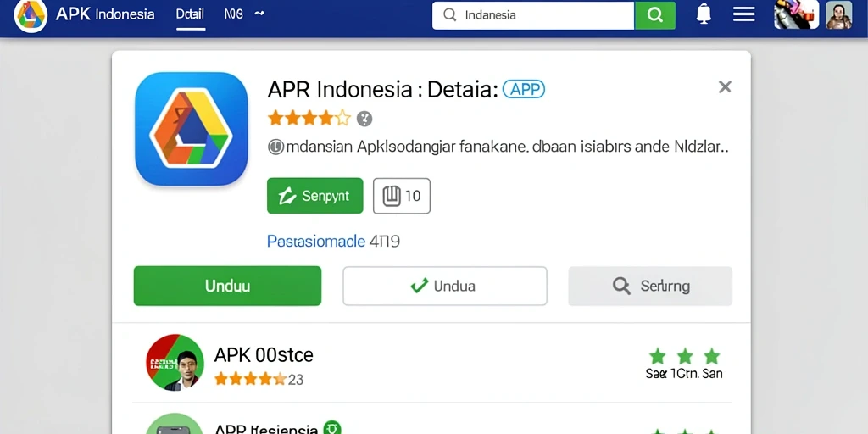Click the APR Indonesia : Detaia title
Screen dimensions: 868x434
click(x=382, y=89)
